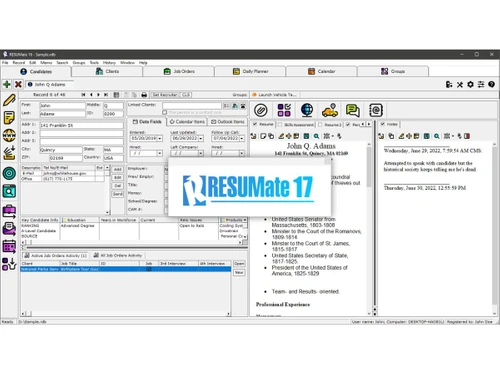The image size is (500, 375).
Task: Click the Open button beside job orders list
Action: click(x=239, y=264)
